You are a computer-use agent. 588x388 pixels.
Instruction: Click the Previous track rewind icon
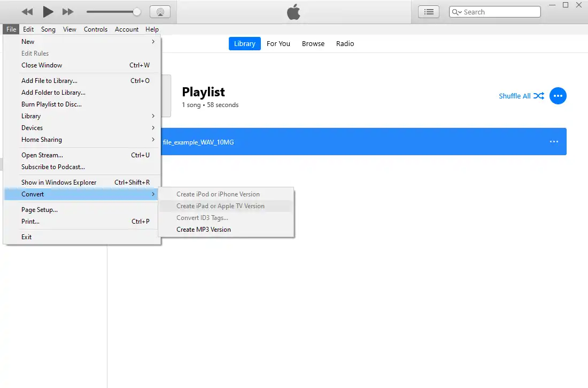tap(27, 12)
